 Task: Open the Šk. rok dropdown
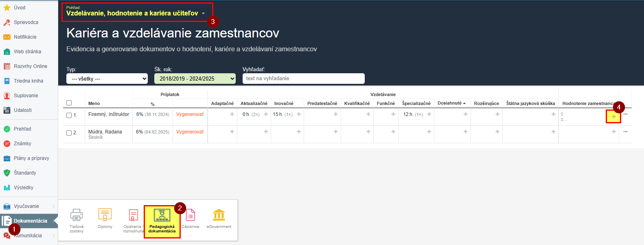195,79
